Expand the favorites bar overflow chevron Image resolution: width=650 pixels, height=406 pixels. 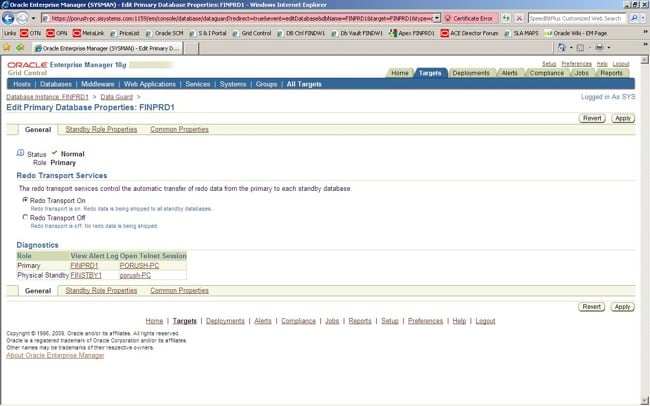645,32
